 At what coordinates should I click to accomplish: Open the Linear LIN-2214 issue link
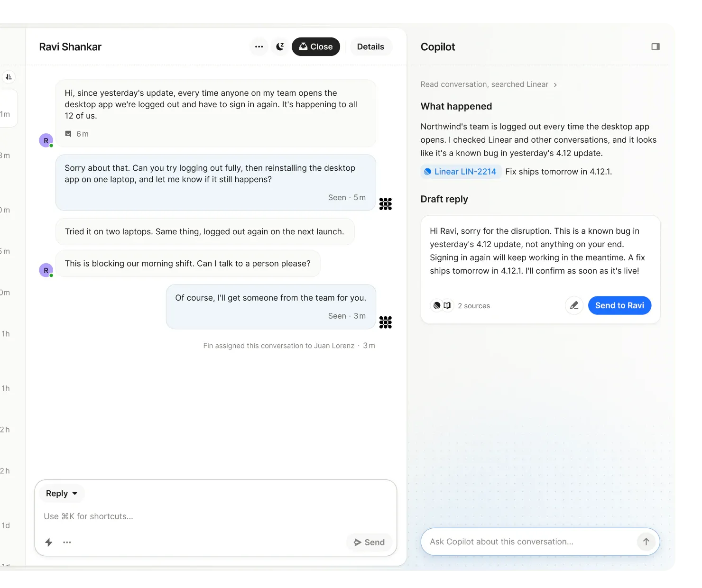(460, 172)
